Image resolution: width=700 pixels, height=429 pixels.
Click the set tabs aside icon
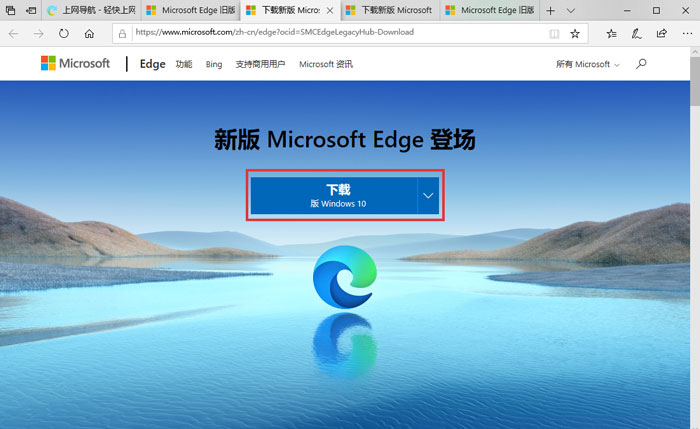pos(31,10)
